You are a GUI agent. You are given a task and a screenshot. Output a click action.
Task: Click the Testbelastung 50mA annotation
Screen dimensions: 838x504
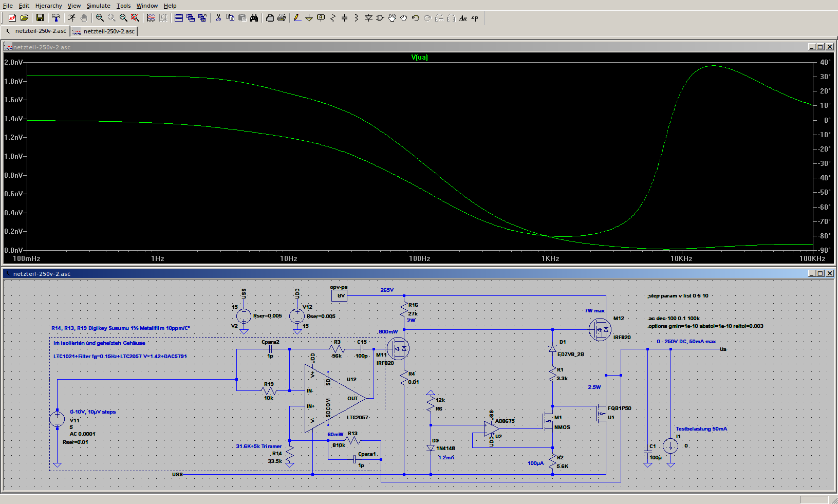point(701,429)
